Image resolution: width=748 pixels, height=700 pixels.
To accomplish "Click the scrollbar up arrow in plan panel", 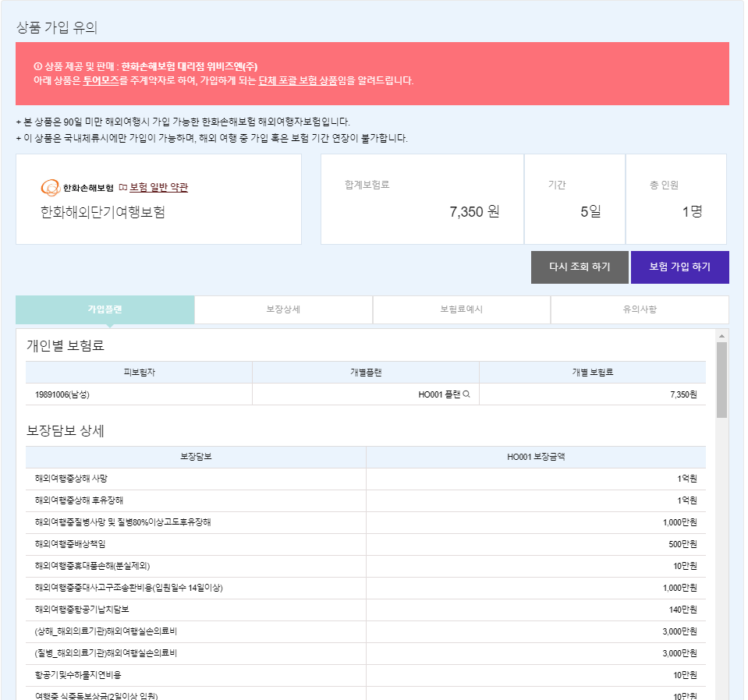I will click(721, 336).
